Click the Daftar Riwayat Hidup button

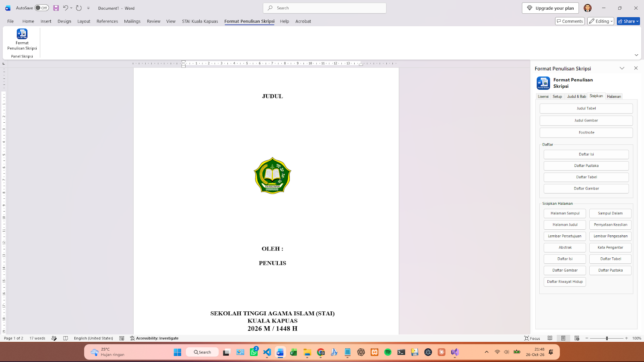[x=565, y=282]
